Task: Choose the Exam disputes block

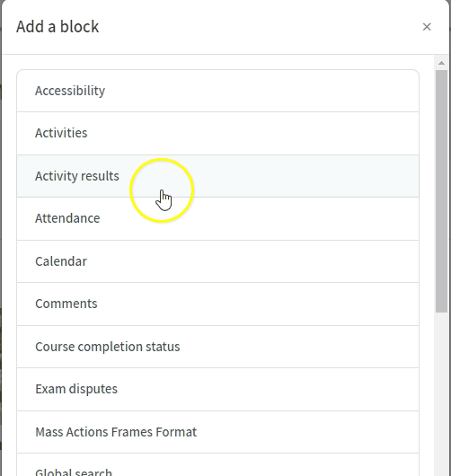Action: (x=217, y=389)
